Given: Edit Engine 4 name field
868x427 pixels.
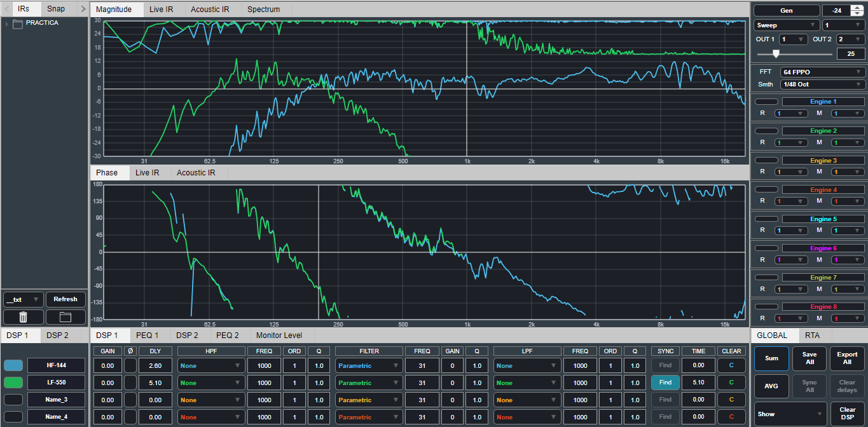Looking at the screenshot, I should click(x=823, y=190).
